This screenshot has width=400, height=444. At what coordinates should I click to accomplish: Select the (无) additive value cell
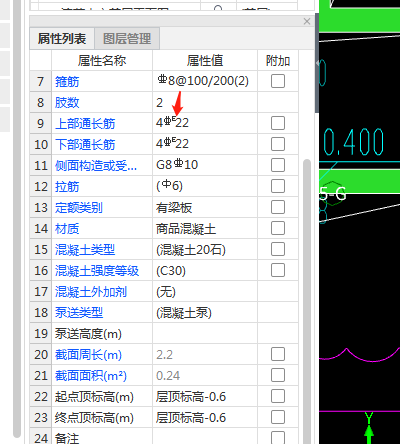pyautogui.click(x=205, y=291)
